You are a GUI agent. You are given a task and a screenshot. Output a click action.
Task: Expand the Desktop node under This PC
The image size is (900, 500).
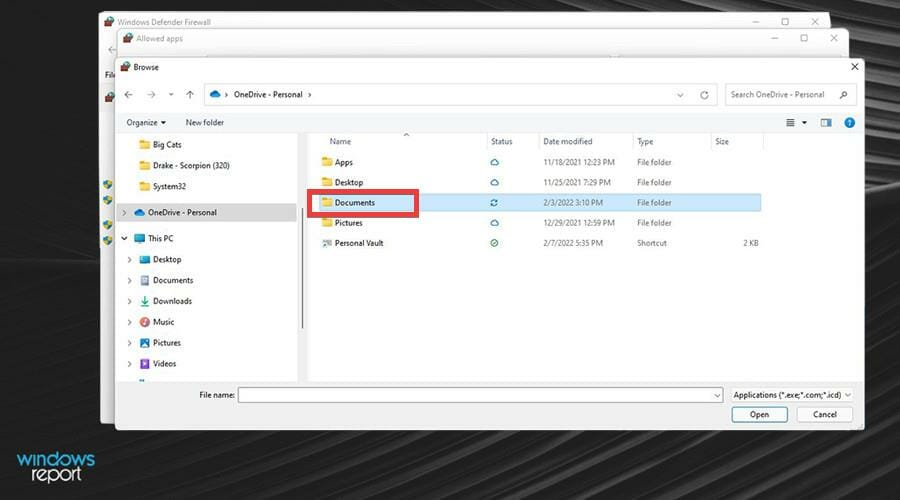pyautogui.click(x=130, y=259)
